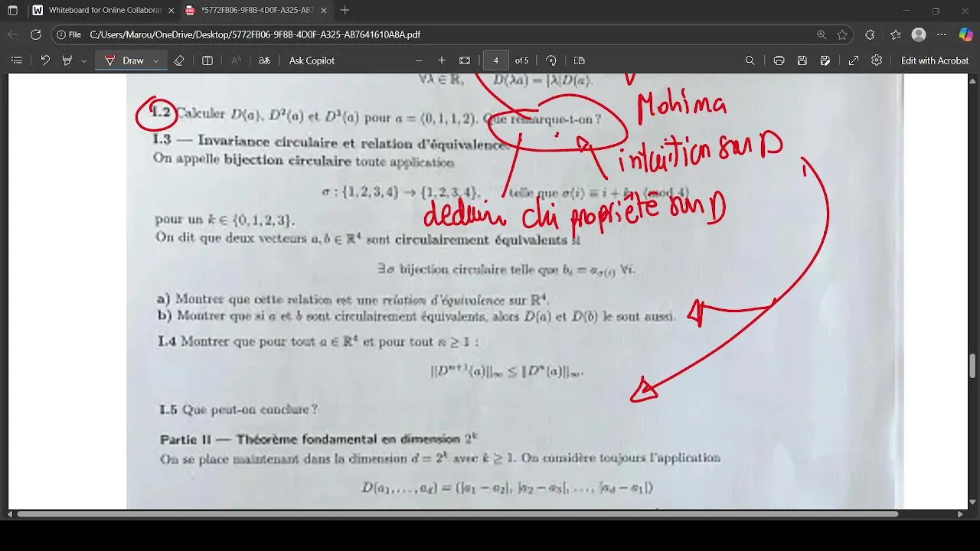Open browser zoom indicator
The image size is (980, 551).
[x=822, y=34]
